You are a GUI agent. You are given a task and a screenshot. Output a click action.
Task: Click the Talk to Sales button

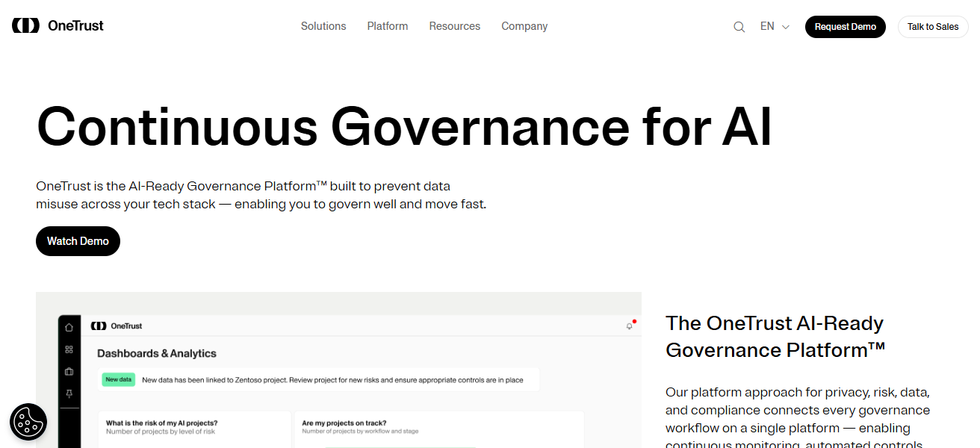933,27
